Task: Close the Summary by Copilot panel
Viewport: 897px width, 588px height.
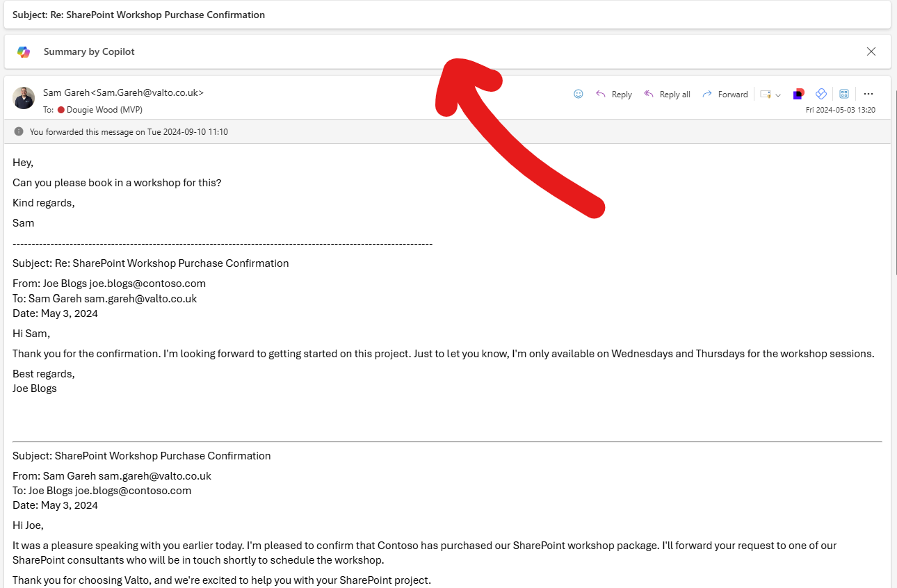Action: click(871, 51)
